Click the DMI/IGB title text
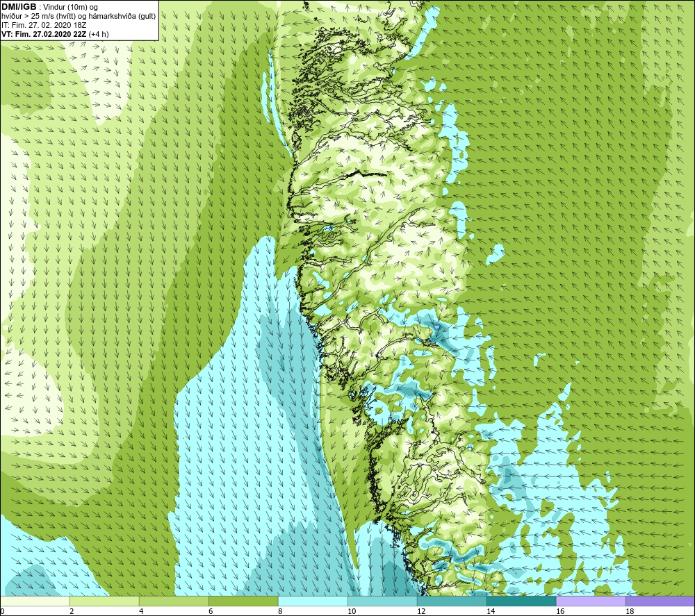The height and width of the screenshot is (616, 695). (x=19, y=7)
